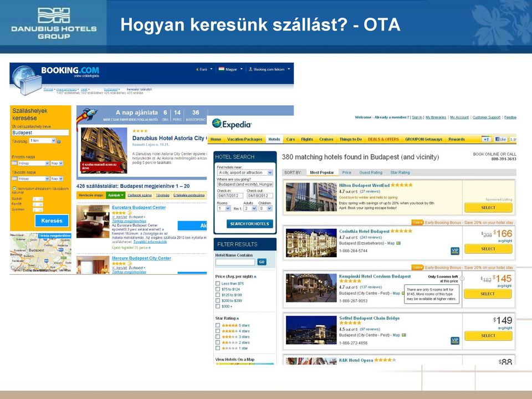Sort Expedia results by Guest Rating

click(371, 173)
